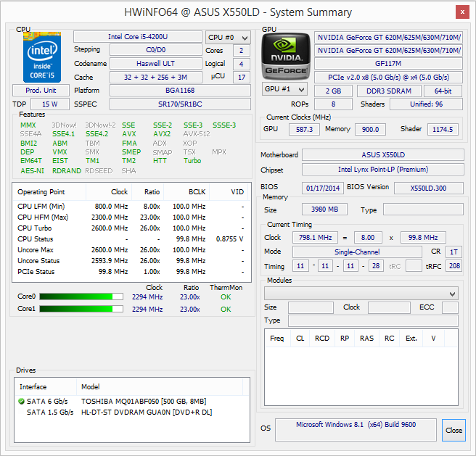Click the Intel Core i5-4200U name field

(x=138, y=37)
